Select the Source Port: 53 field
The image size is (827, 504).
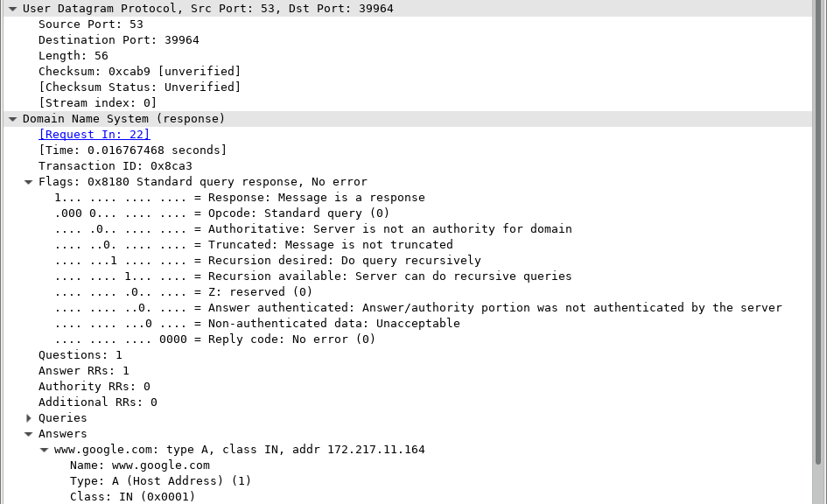click(x=90, y=24)
